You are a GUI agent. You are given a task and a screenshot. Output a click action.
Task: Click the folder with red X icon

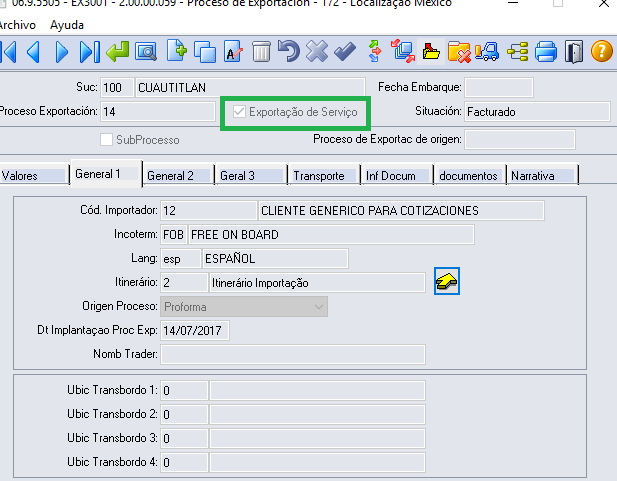(x=459, y=52)
